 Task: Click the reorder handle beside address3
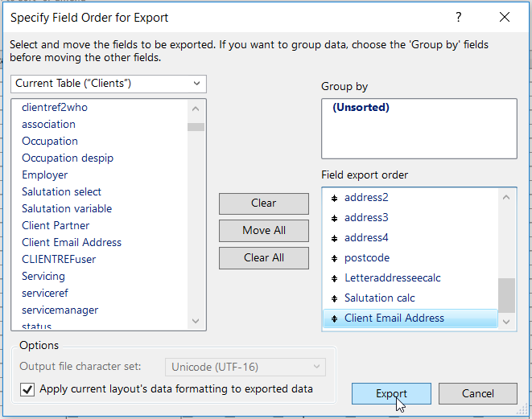[334, 218]
